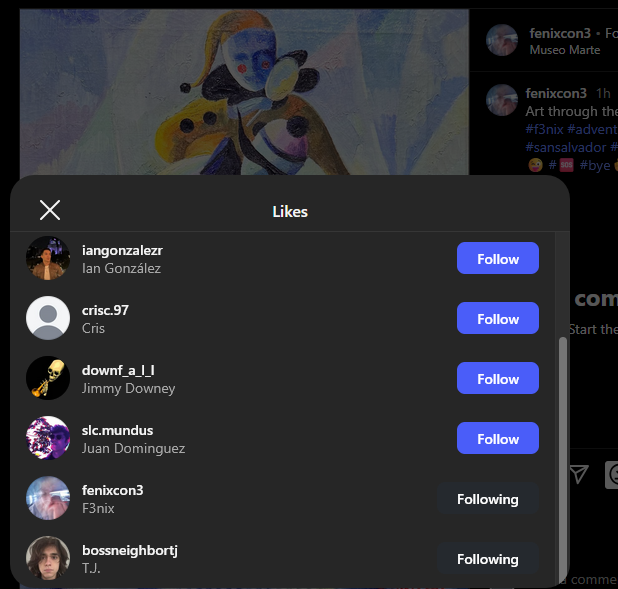618x589 pixels.
Task: Follow crisc.97
Action: coord(498,318)
